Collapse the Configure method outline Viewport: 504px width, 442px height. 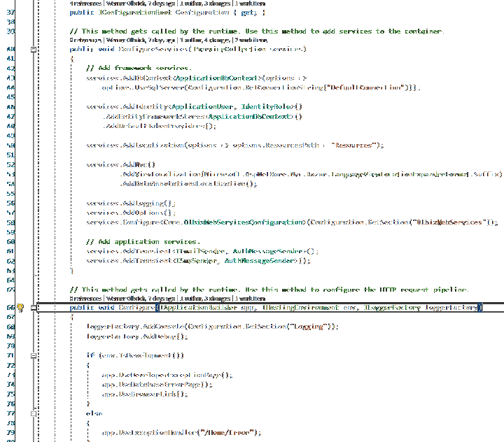34,308
